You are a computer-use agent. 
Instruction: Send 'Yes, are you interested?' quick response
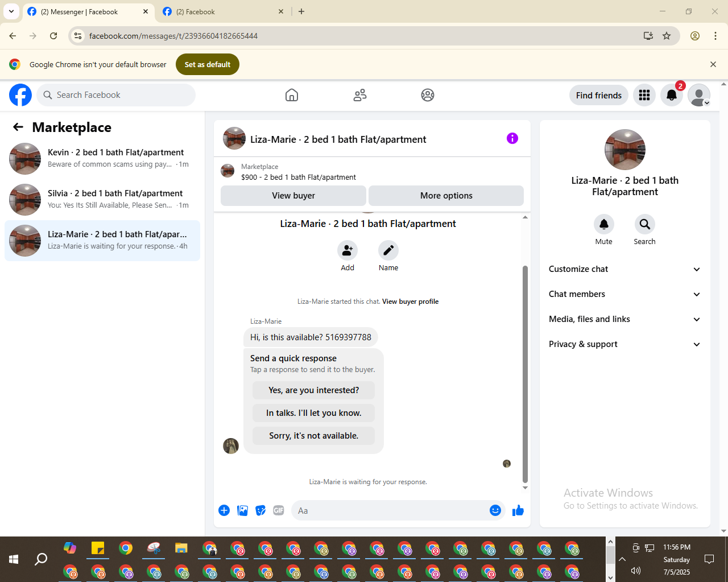click(x=314, y=390)
